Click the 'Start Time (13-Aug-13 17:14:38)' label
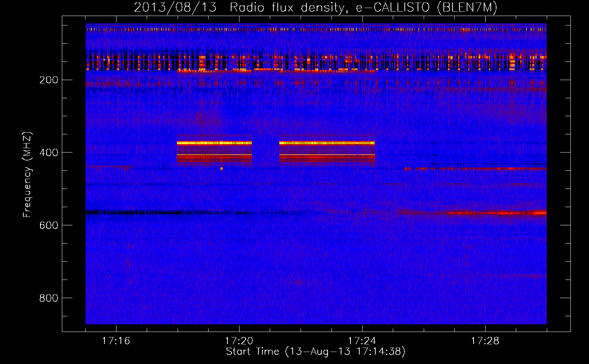 pos(316,352)
